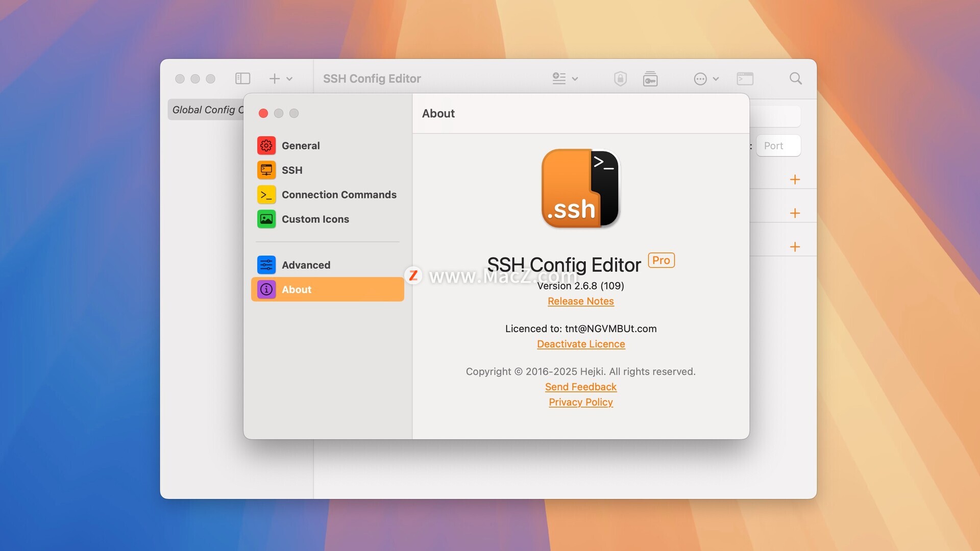This screenshot has height=551, width=980.
Task: Switch to the SSH preferences pane
Action: [x=327, y=170]
